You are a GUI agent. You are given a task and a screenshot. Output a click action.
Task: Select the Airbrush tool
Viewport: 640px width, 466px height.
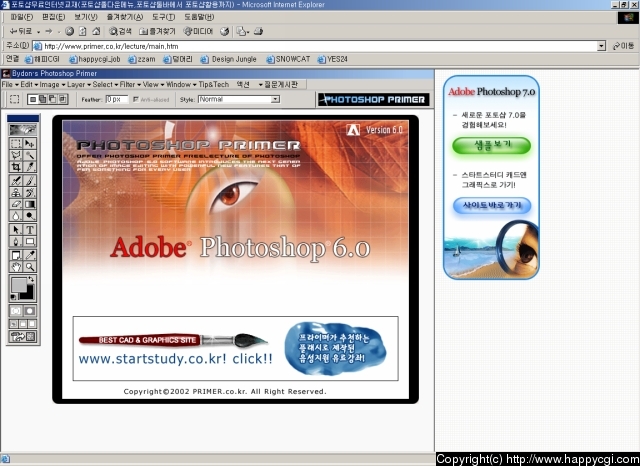point(16,181)
